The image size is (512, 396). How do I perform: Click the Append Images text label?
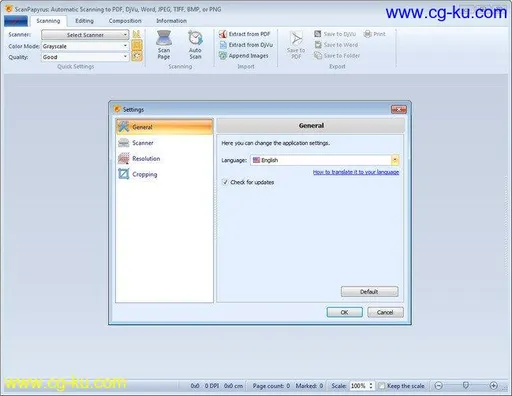click(248, 56)
